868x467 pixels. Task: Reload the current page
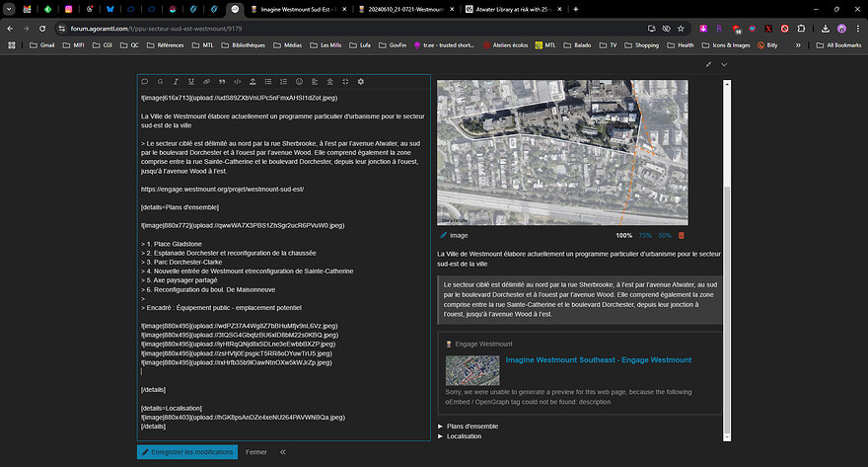click(x=42, y=29)
